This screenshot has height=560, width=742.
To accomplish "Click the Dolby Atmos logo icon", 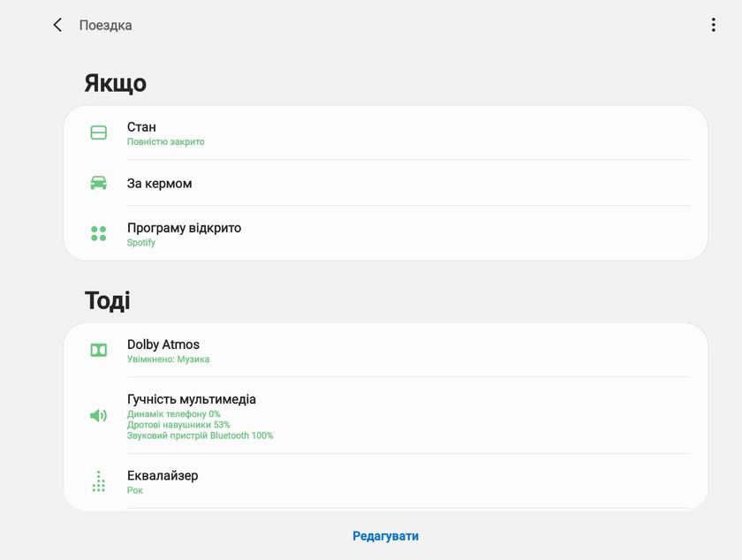I will pos(99,350).
